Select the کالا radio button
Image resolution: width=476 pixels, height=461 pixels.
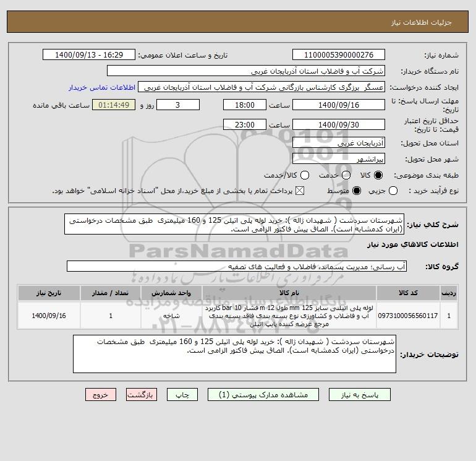[x=378, y=175]
